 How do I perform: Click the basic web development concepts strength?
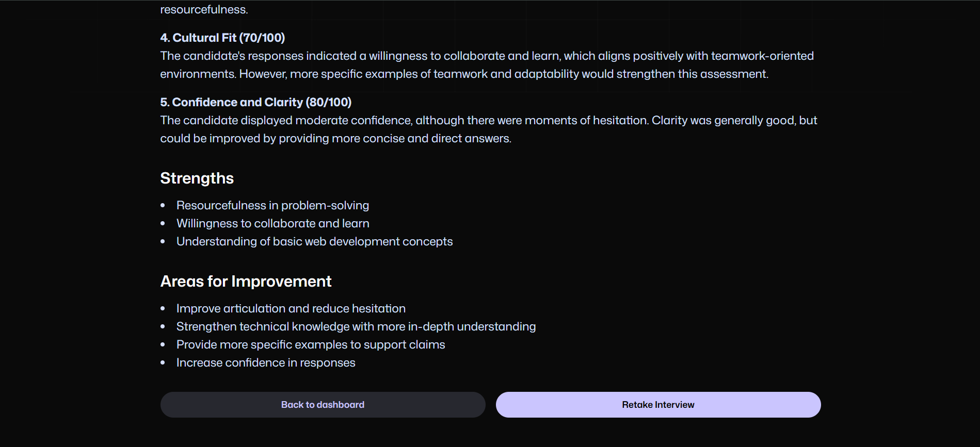[x=314, y=241]
